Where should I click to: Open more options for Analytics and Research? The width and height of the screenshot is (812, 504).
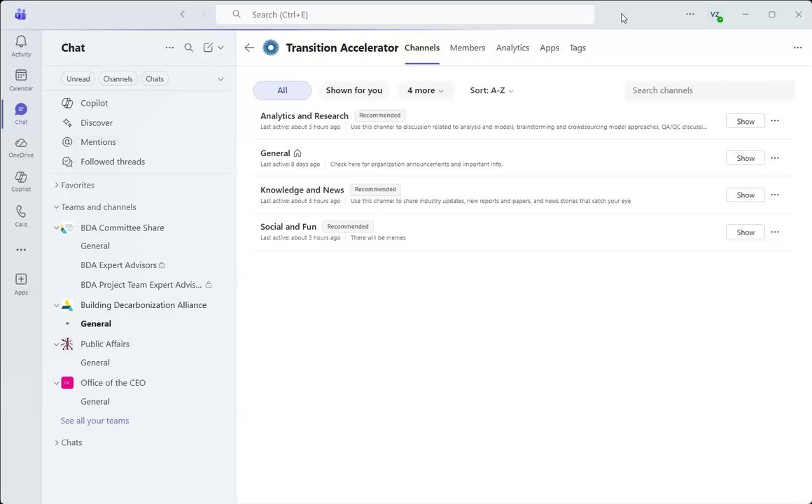coord(775,120)
